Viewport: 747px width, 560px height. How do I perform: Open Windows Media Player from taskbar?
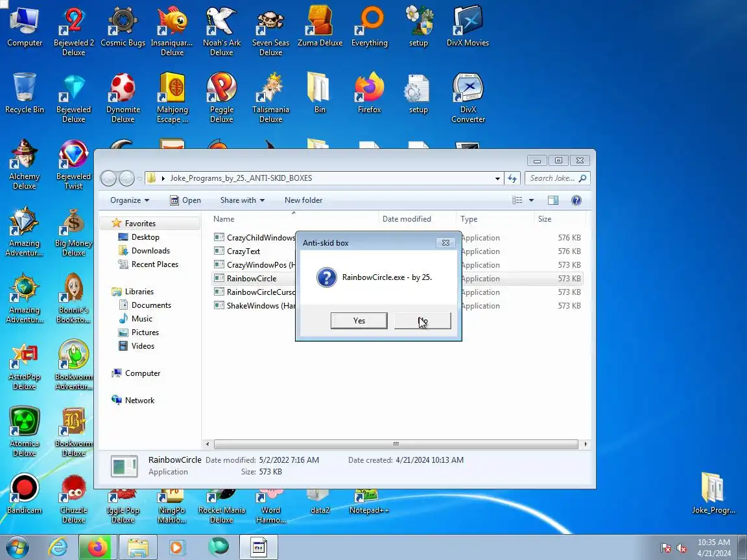tap(177, 547)
